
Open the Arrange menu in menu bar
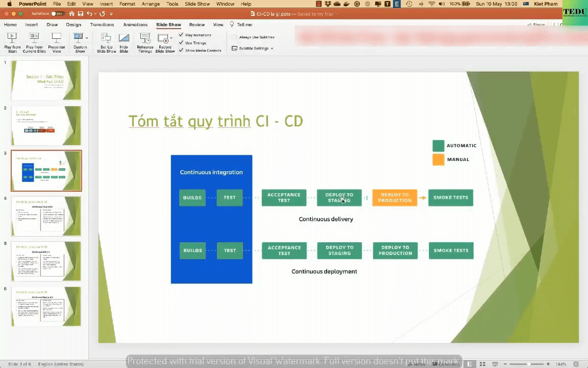(x=151, y=4)
